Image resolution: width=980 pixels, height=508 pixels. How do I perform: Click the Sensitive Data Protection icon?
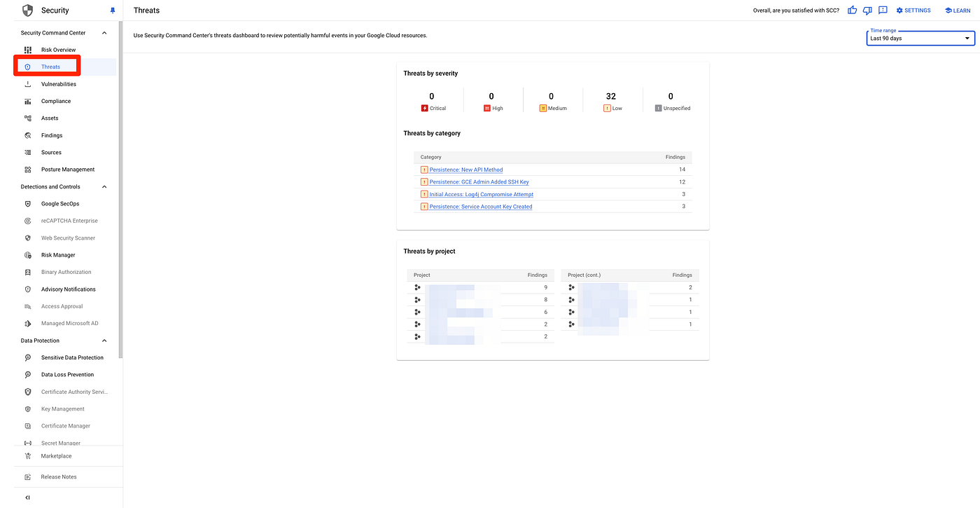(28, 357)
